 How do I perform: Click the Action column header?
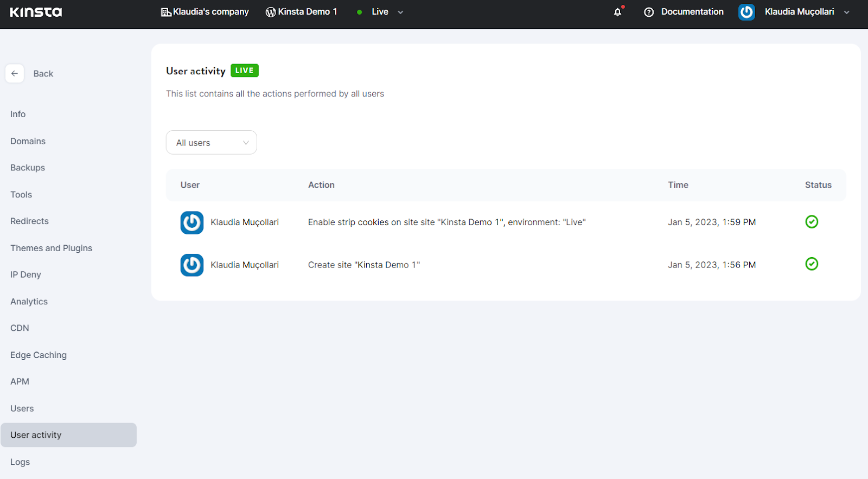click(x=321, y=185)
